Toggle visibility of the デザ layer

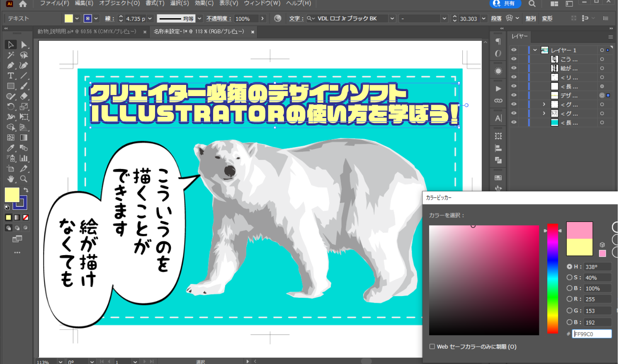pyautogui.click(x=514, y=95)
